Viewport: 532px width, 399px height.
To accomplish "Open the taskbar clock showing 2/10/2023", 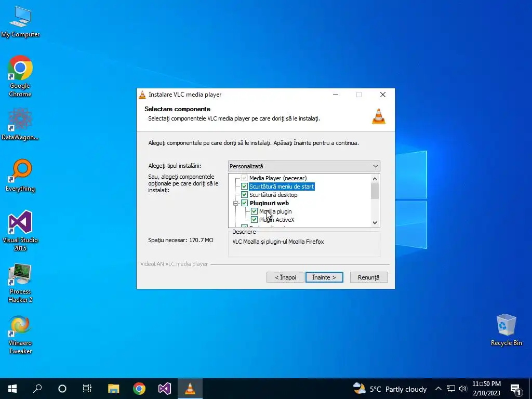I will pyautogui.click(x=486, y=389).
